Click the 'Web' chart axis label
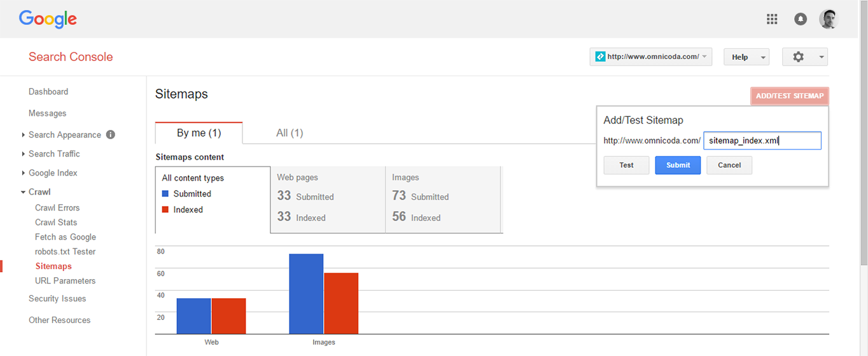This screenshot has height=356, width=868. [x=212, y=342]
